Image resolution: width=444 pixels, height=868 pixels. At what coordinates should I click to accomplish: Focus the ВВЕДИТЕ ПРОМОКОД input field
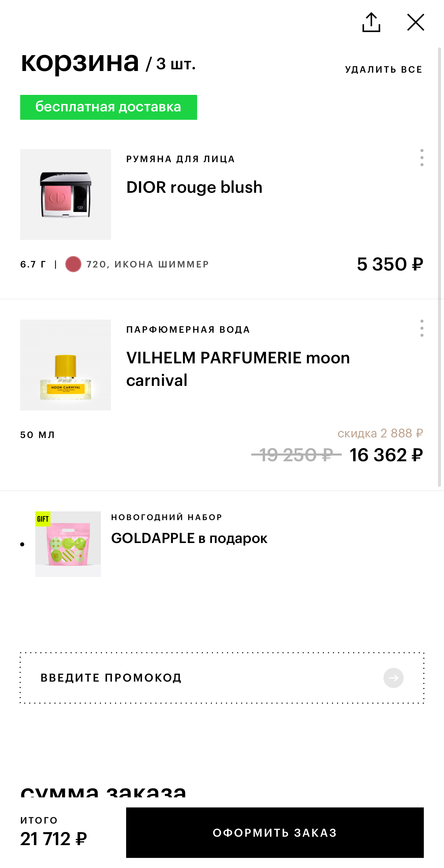202,678
